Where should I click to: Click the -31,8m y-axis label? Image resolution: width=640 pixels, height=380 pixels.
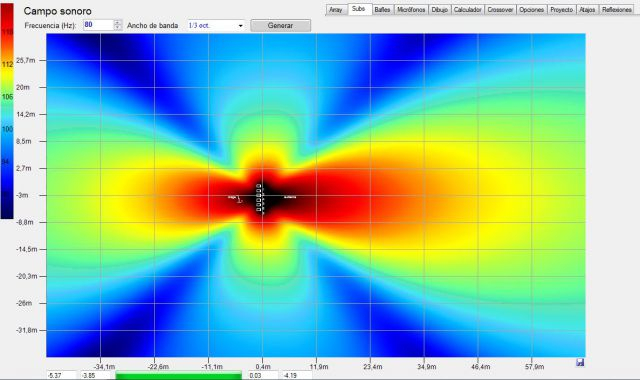(x=27, y=330)
